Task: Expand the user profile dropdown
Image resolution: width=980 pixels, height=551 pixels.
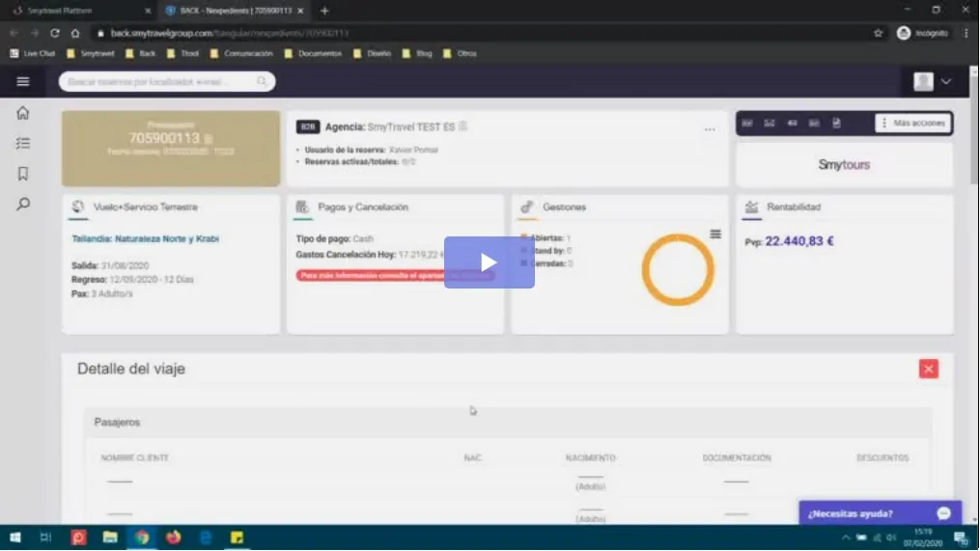Action: tap(933, 82)
